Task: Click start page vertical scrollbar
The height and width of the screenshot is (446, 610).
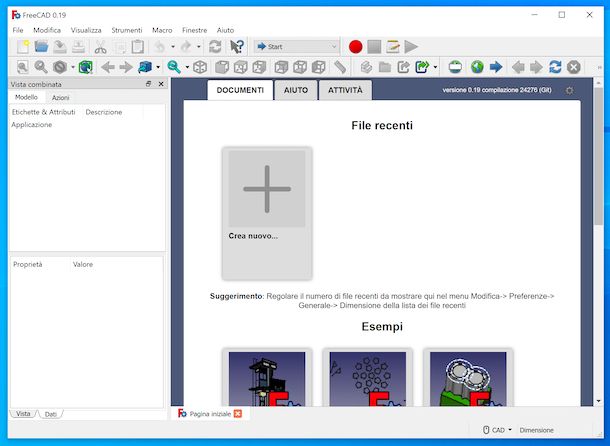Action: [x=599, y=156]
